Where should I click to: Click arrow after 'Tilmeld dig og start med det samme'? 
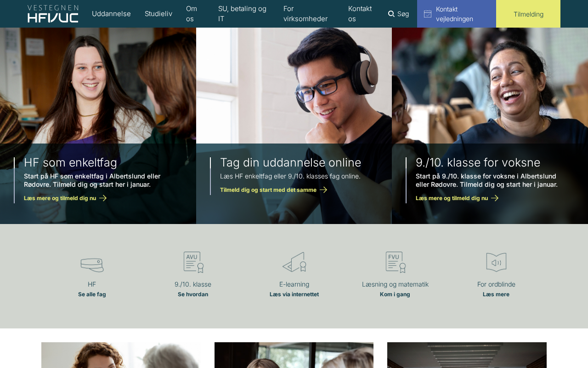point(323,190)
